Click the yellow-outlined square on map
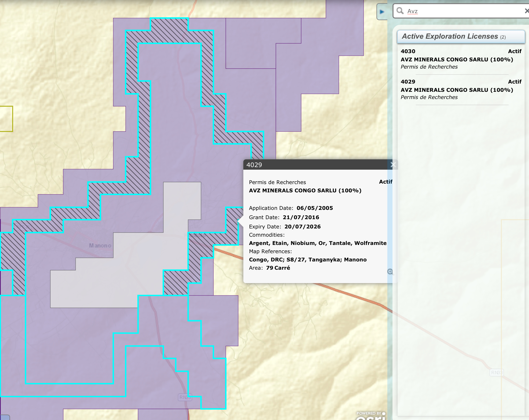 tap(6, 119)
